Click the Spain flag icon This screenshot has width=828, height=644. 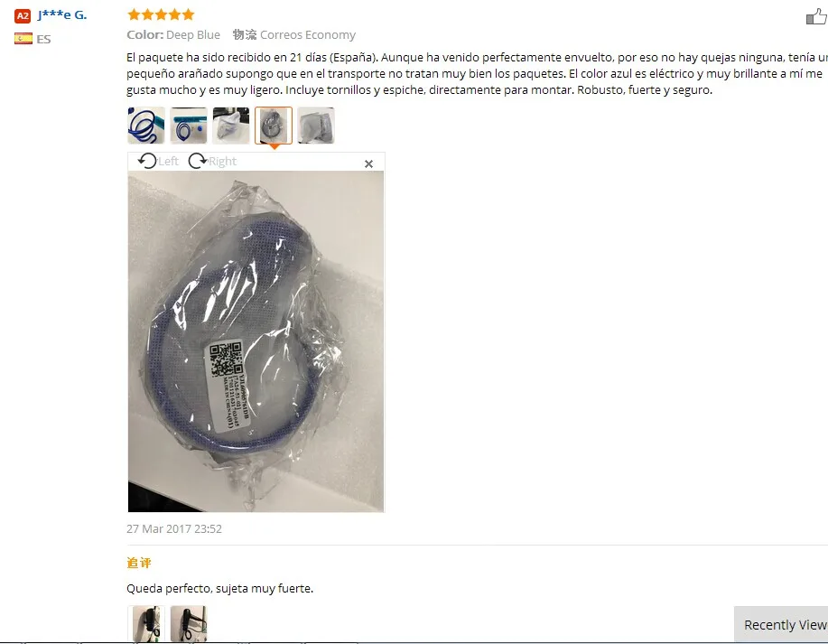point(23,39)
